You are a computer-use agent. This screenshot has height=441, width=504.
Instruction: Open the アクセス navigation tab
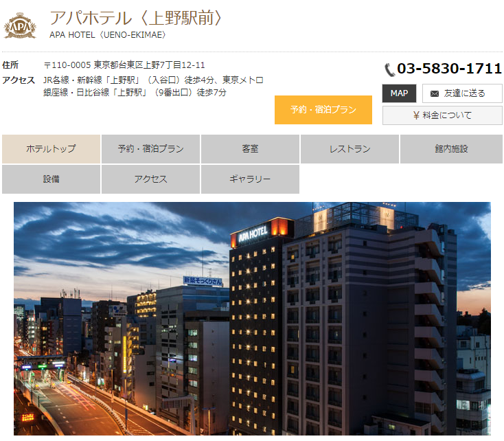[x=151, y=179]
